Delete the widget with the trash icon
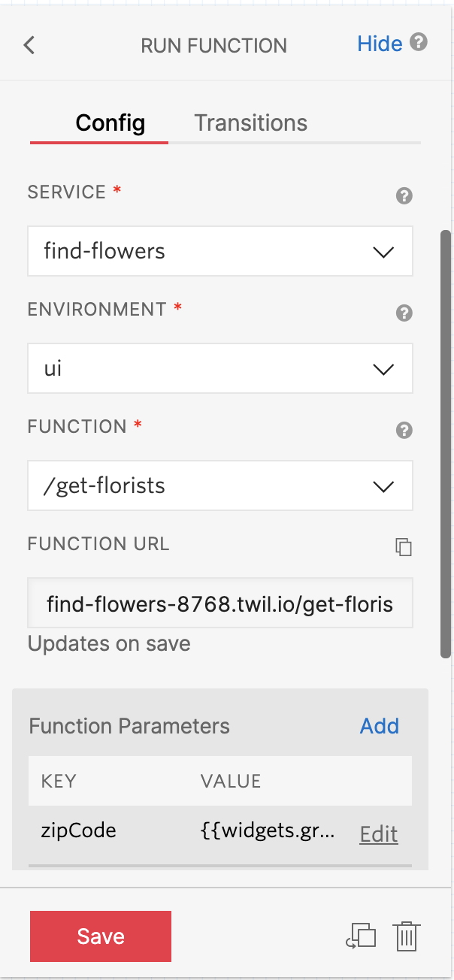The width and height of the screenshot is (454, 980). [x=406, y=936]
